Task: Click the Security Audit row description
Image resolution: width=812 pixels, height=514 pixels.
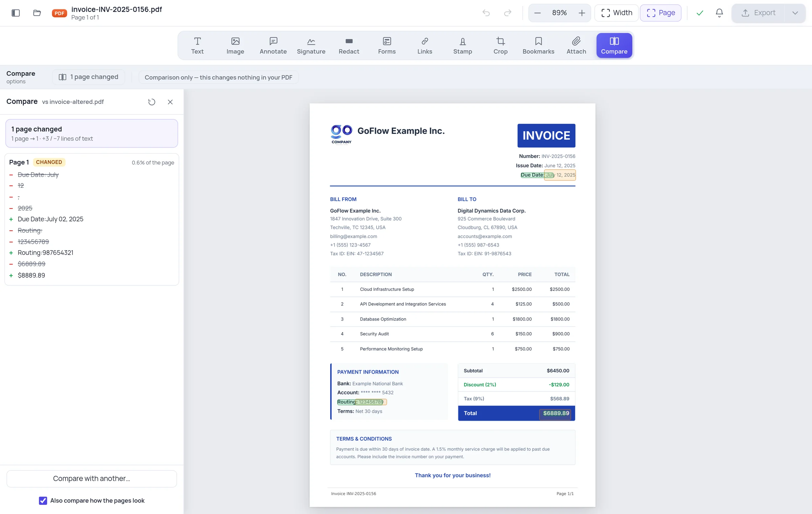Action: coord(374,334)
